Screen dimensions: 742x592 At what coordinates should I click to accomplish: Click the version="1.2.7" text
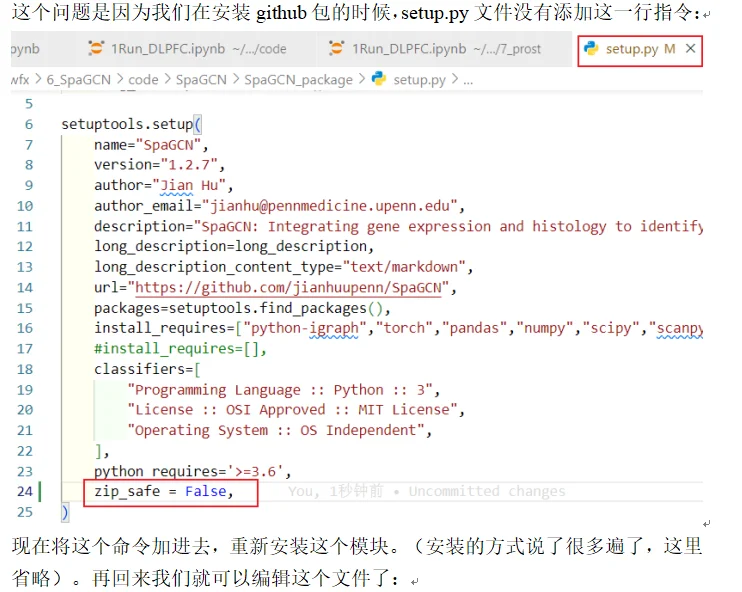click(x=159, y=165)
